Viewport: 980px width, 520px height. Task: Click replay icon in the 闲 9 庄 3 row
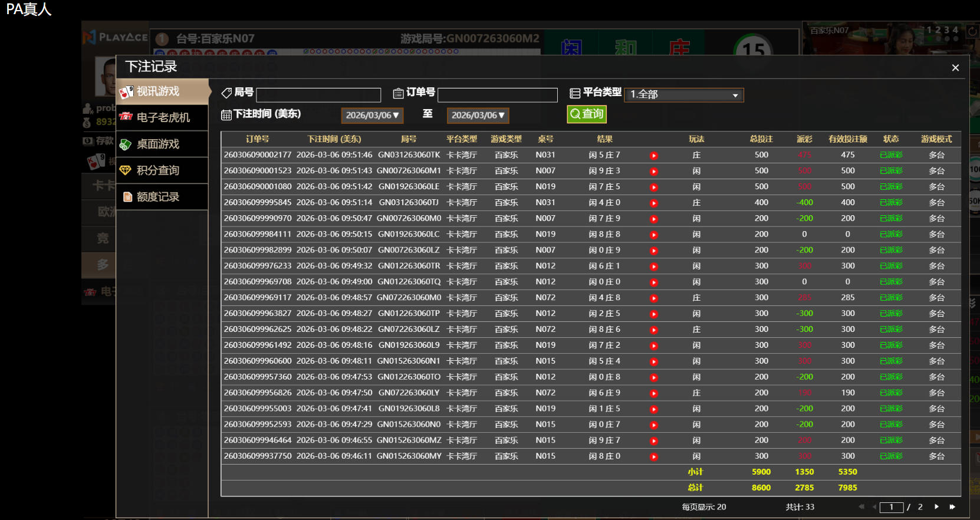point(653,172)
